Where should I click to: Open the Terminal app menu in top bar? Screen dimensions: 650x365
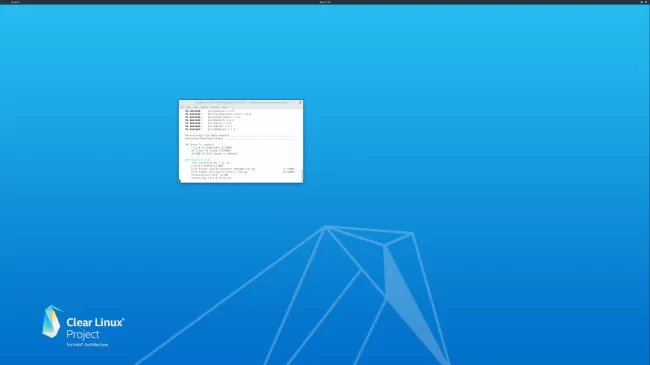(x=15, y=2)
